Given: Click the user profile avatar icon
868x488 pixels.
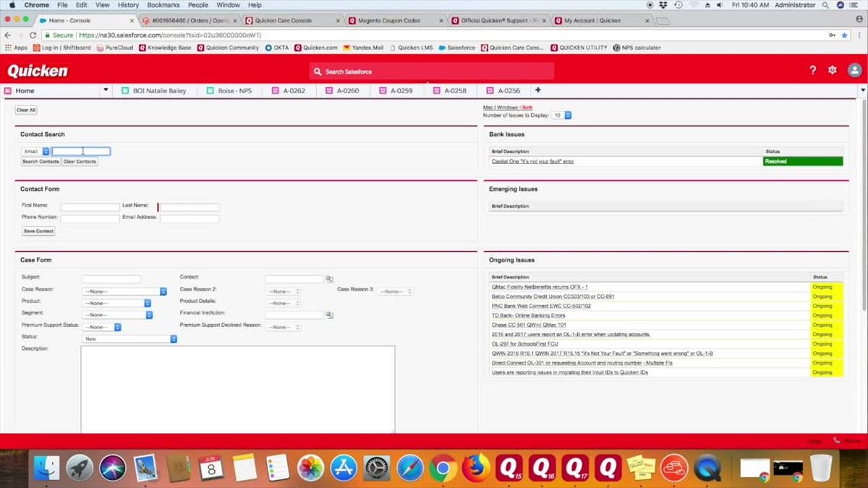Looking at the screenshot, I should [854, 70].
